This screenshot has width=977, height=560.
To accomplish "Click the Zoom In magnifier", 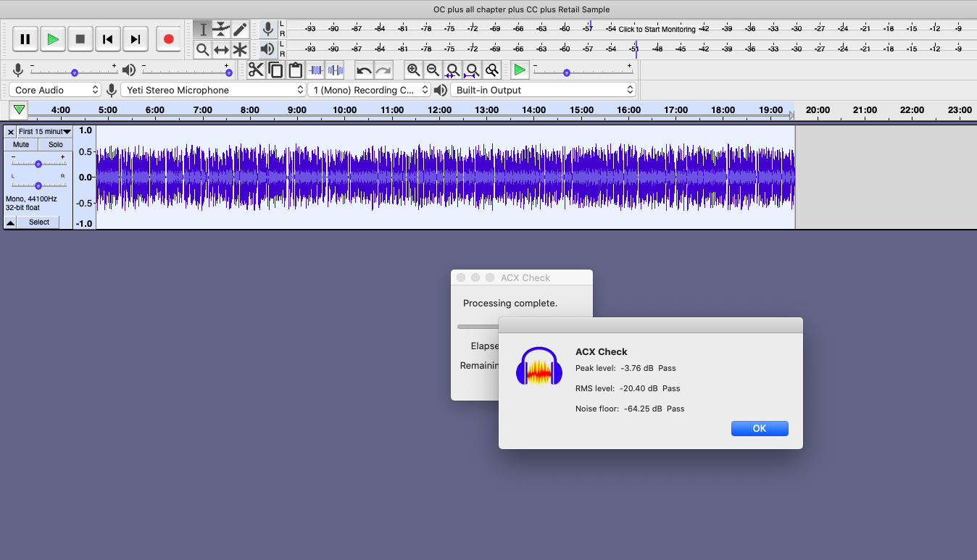I will (x=413, y=70).
